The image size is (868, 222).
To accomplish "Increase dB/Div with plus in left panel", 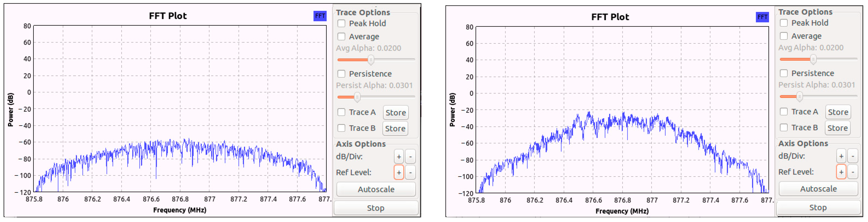I will pos(399,157).
